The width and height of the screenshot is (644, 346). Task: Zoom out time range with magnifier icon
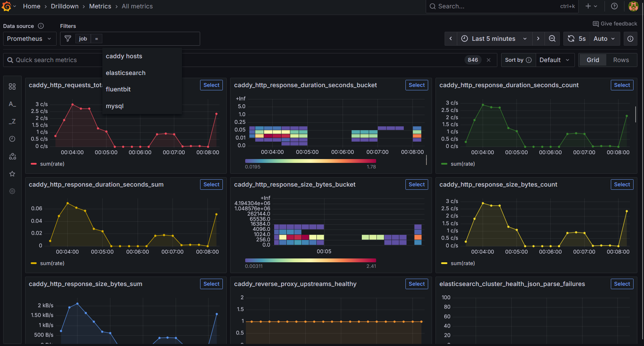(552, 39)
